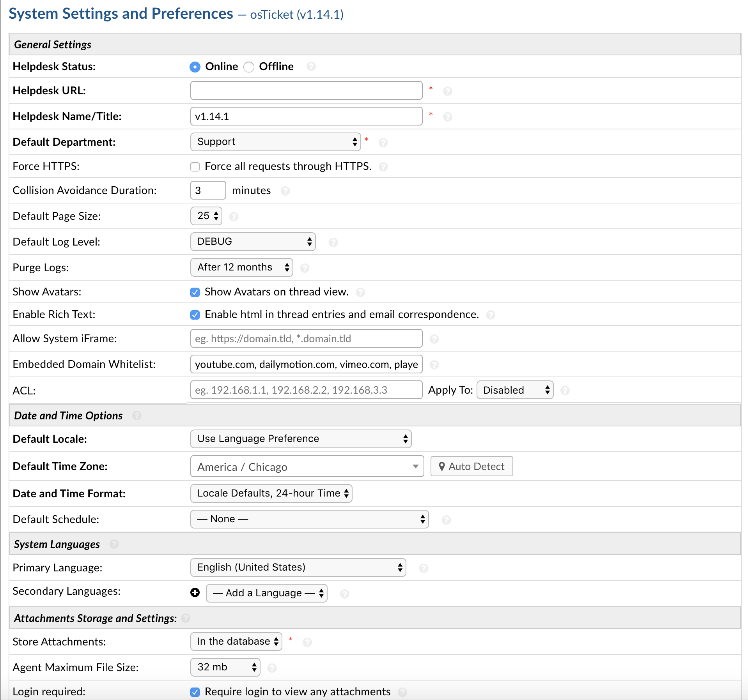748x700 pixels.
Task: Open the Agent Maximum File Size dropdown
Action: (225, 667)
